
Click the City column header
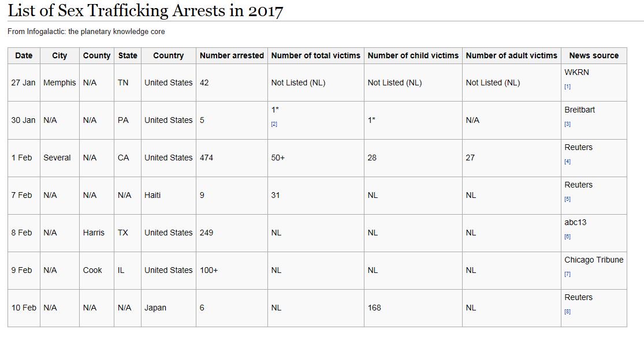59,55
